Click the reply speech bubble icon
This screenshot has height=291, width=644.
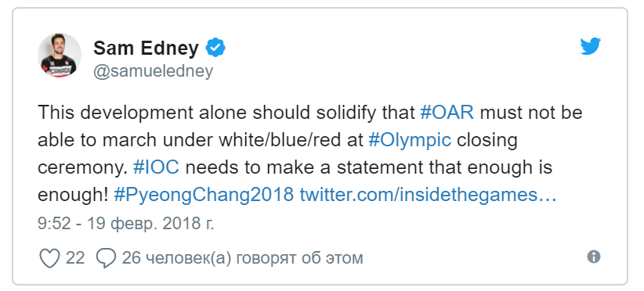106,258
